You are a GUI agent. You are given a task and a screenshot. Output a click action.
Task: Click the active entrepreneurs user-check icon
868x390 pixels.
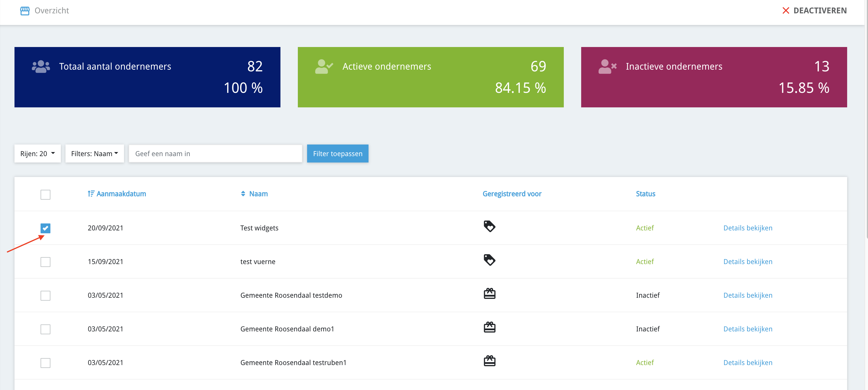(x=324, y=66)
